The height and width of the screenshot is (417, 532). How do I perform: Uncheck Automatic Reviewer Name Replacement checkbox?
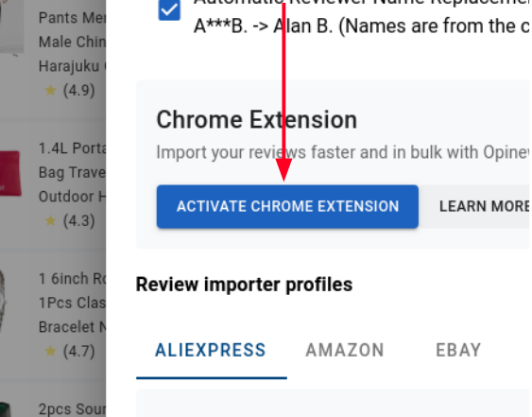[169, 9]
